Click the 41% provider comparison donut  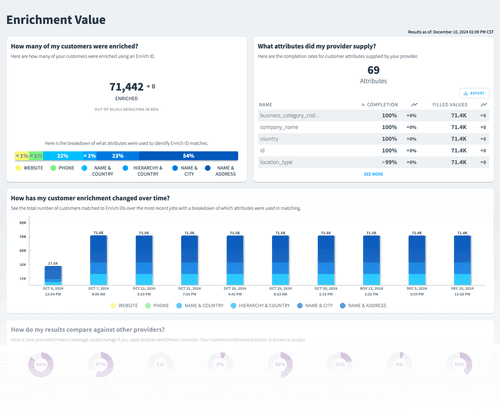click(459, 364)
